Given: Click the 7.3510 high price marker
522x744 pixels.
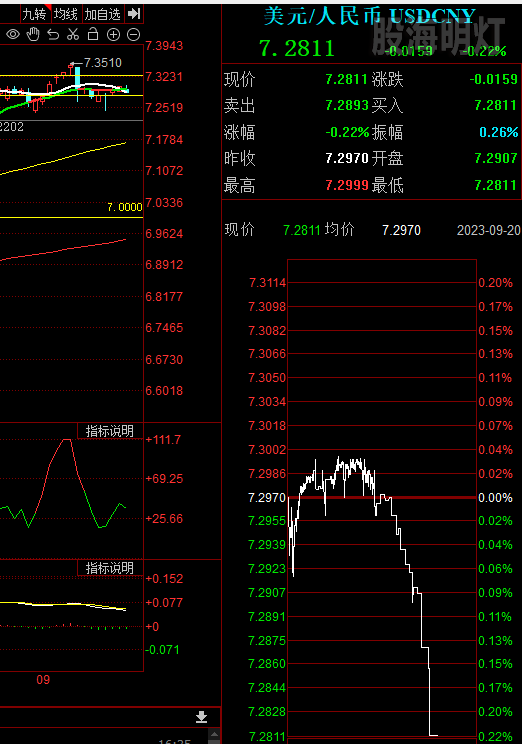Looking at the screenshot, I should point(103,63).
